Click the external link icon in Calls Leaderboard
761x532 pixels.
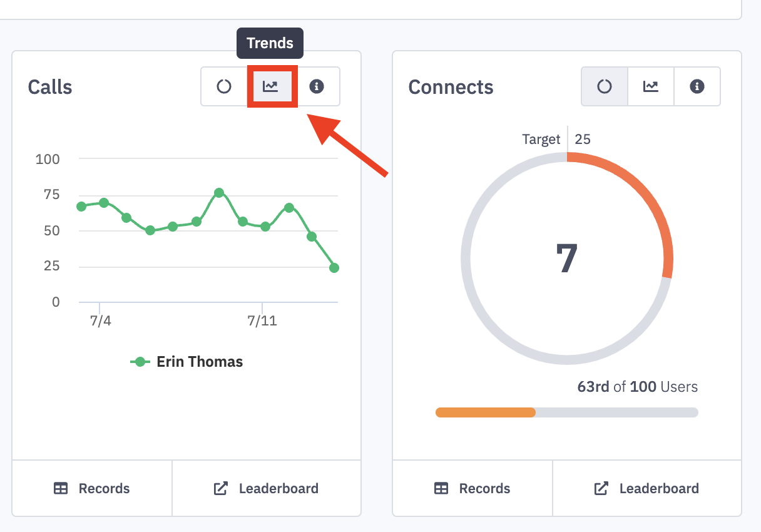click(221, 489)
